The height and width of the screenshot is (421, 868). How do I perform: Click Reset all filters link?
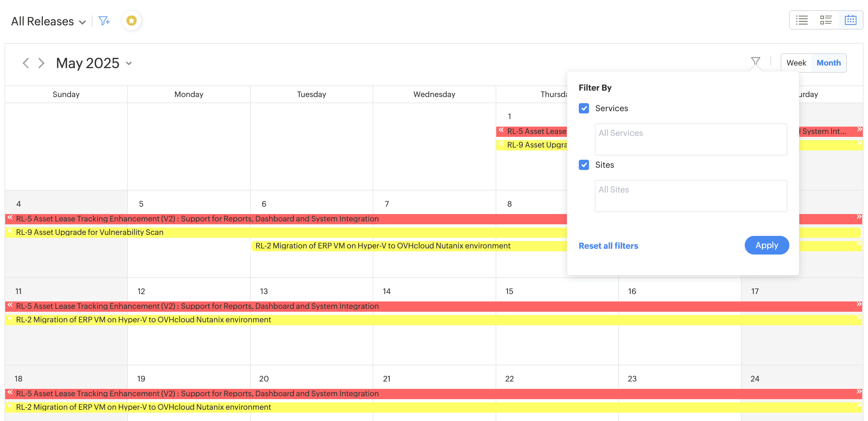(608, 246)
